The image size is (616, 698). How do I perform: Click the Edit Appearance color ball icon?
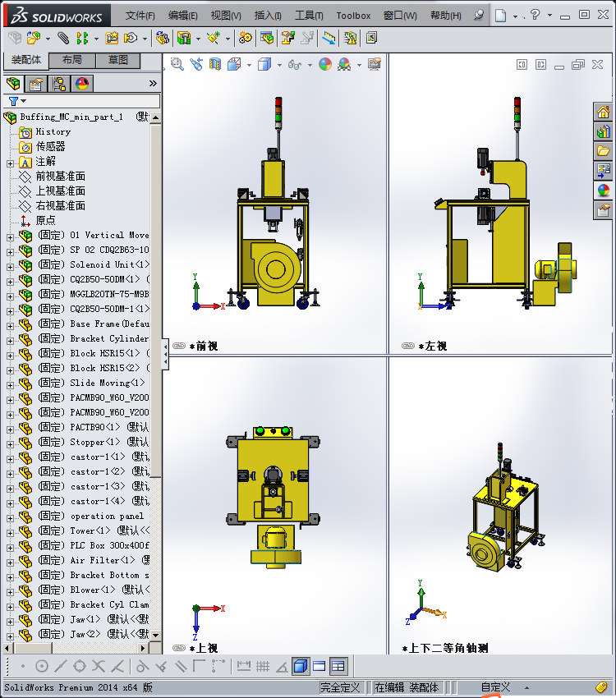pyautogui.click(x=325, y=65)
